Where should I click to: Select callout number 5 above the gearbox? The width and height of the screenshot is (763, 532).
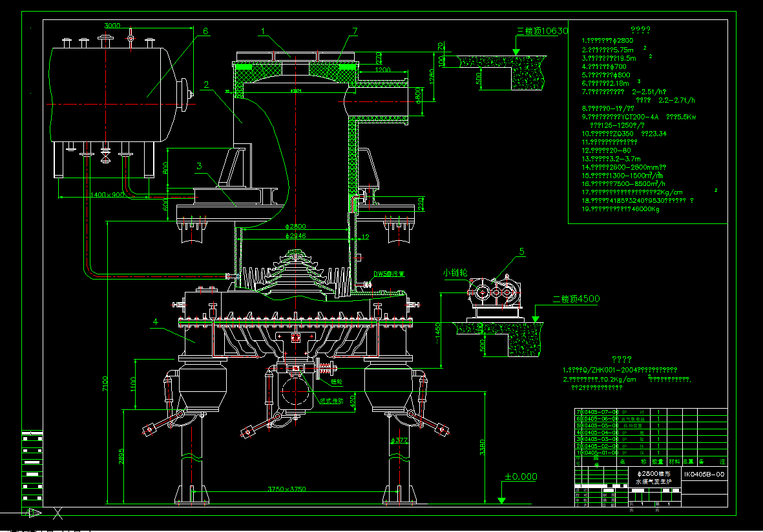coord(521,251)
